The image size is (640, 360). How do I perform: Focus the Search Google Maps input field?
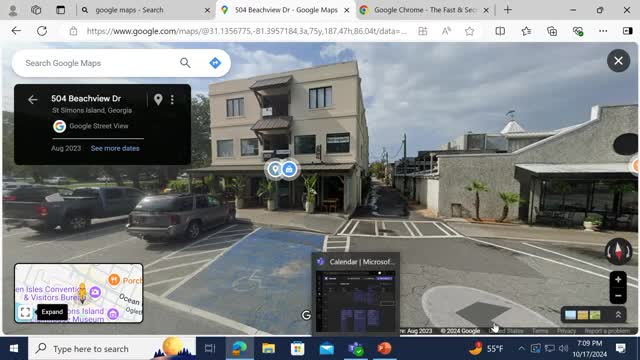click(98, 63)
